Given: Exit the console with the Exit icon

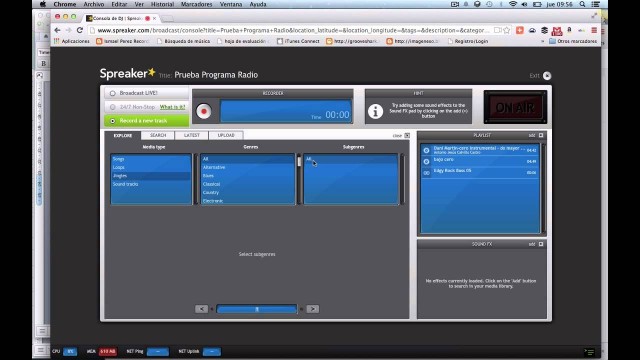Looking at the screenshot, I should pos(547,76).
